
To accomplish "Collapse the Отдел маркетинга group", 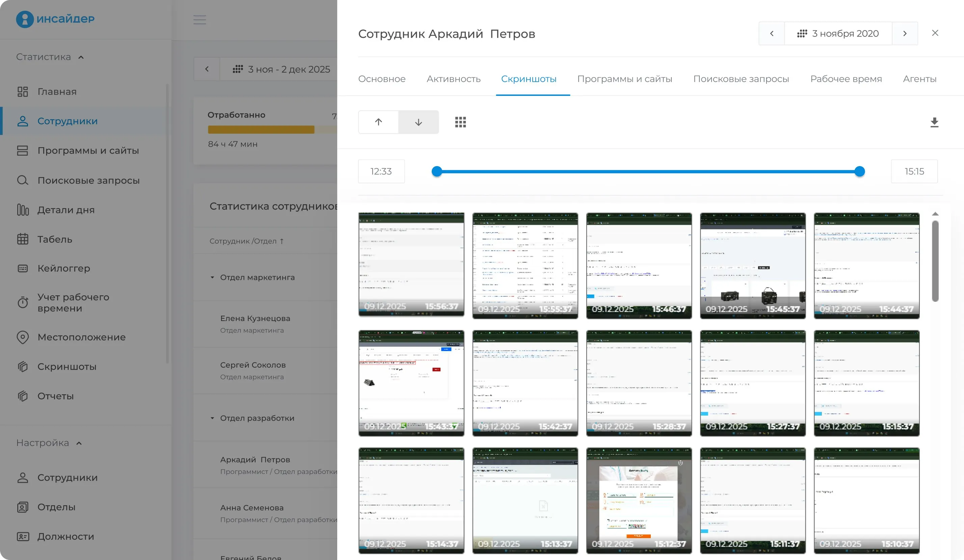I will (212, 277).
